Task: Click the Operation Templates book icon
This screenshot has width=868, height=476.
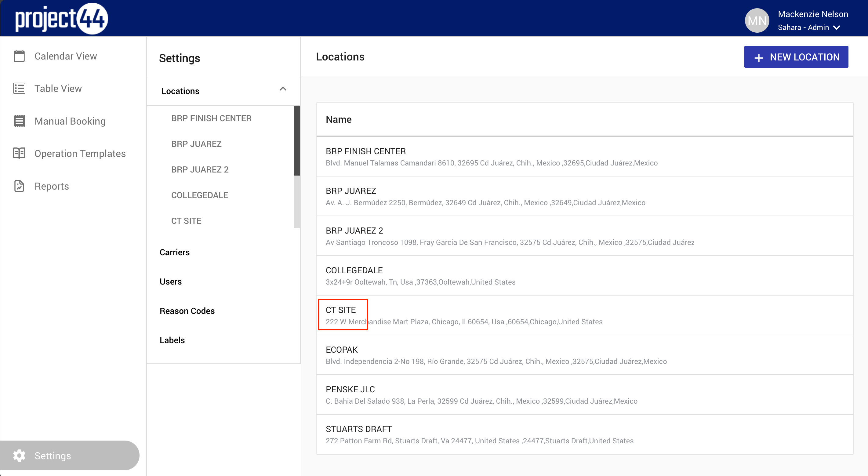Action: point(19,153)
